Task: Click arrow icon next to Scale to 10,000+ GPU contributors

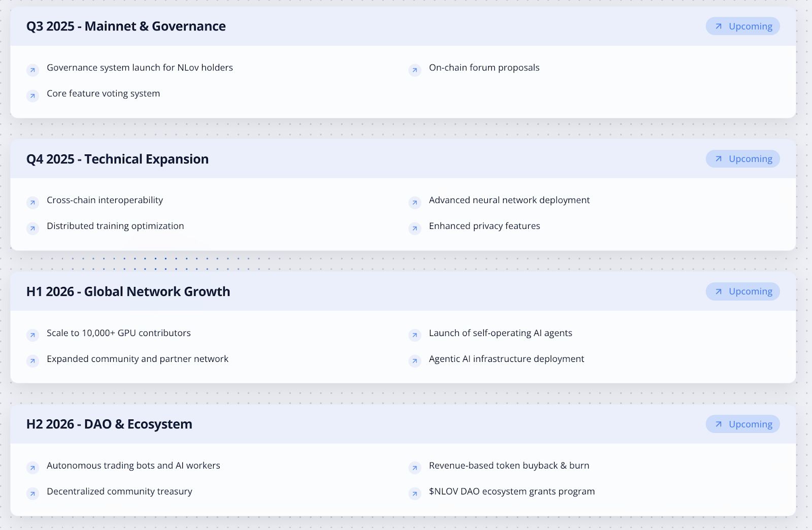Action: point(32,335)
